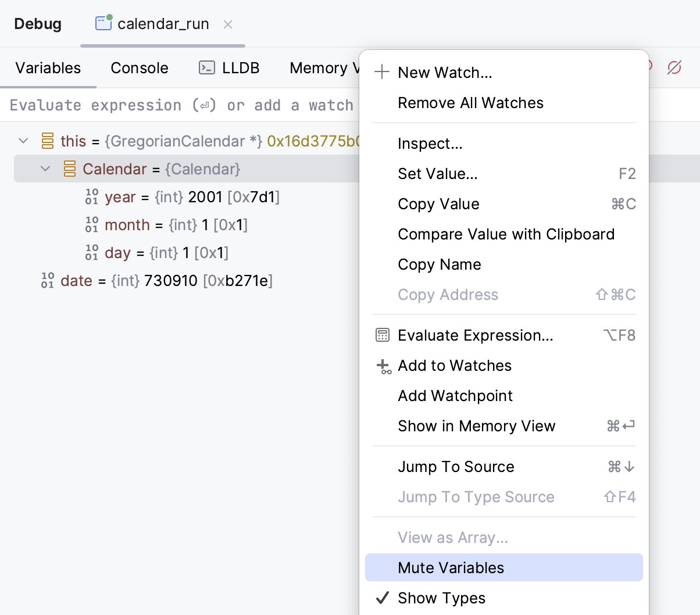
Task: Choose Remove All Watches
Action: 470,103
